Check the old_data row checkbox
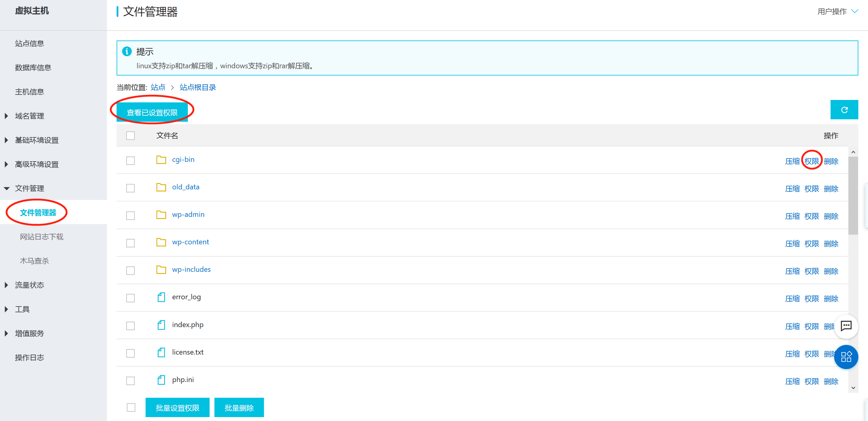This screenshot has height=421, width=868. 130,188
